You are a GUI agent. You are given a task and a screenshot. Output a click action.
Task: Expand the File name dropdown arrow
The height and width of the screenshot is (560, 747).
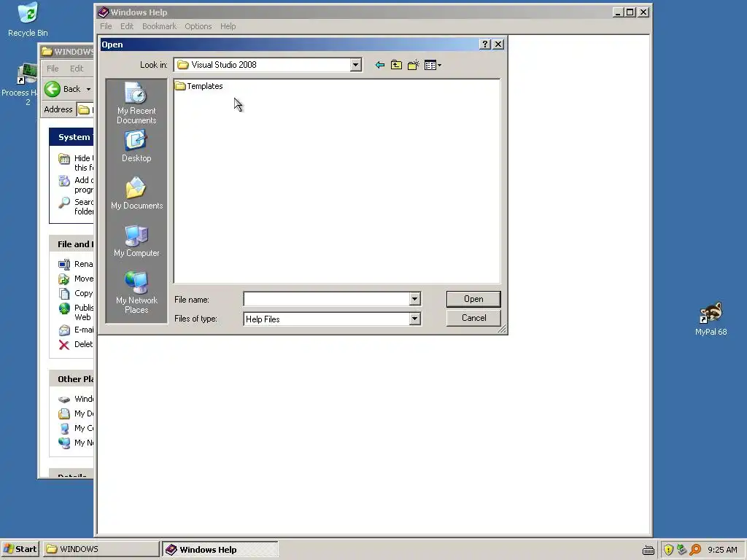pos(414,299)
